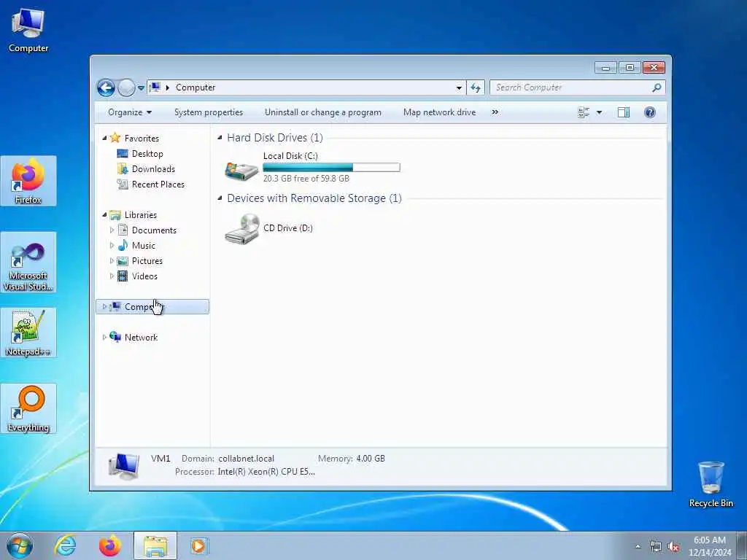Click the computer icon in the details pane
747x560 pixels.
[124, 466]
